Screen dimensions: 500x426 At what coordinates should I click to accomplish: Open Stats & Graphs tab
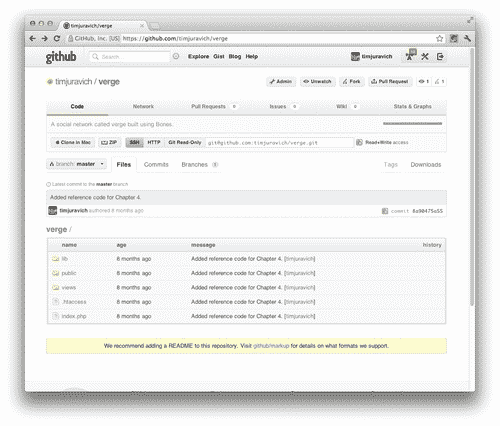tap(412, 106)
